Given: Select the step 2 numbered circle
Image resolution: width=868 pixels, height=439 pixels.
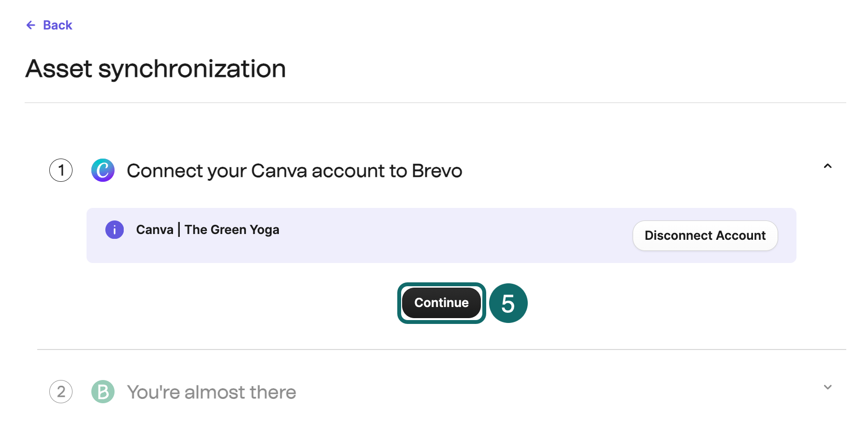Looking at the screenshot, I should (61, 392).
